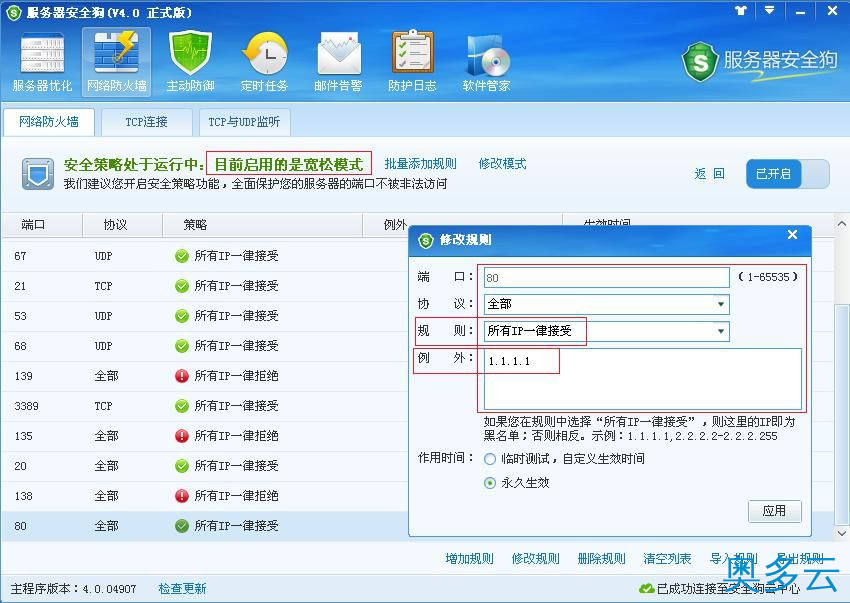Select the 网络防火墙 firewall toolbar icon
Image resolution: width=850 pixels, height=603 pixels.
[117, 62]
